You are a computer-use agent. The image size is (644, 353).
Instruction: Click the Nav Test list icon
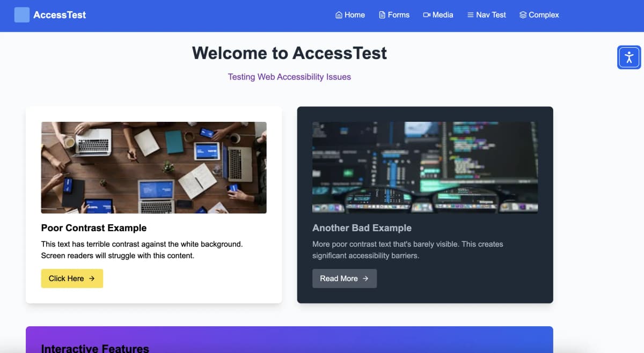tap(470, 15)
